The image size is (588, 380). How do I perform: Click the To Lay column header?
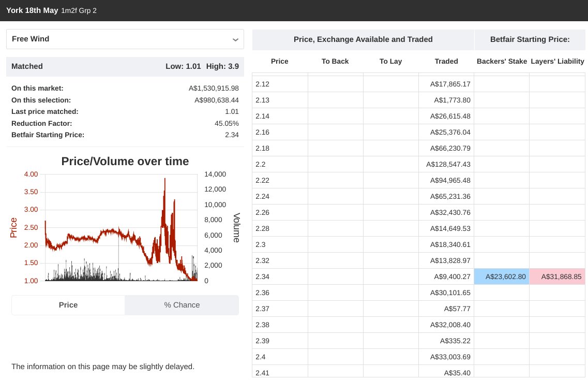pos(390,61)
